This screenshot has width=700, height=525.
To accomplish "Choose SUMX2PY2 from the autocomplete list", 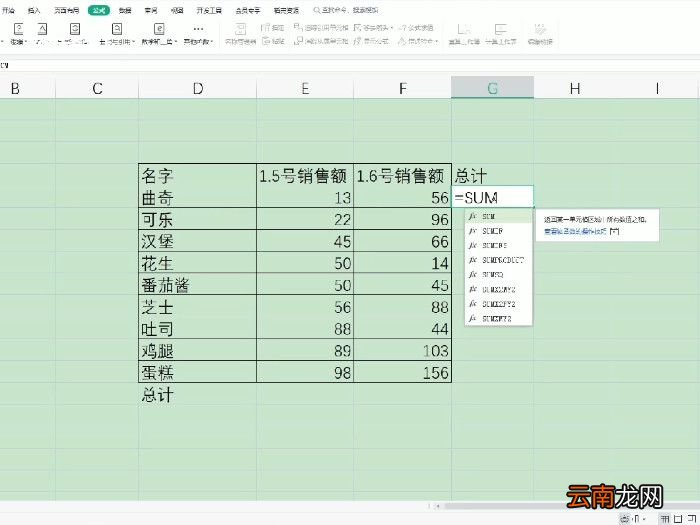I will 498,304.
